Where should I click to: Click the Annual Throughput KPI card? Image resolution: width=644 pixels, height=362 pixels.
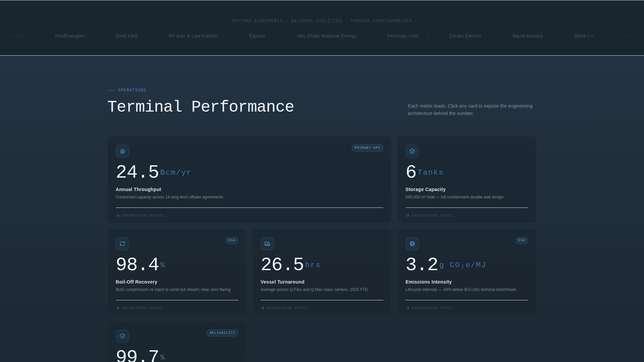(x=249, y=180)
